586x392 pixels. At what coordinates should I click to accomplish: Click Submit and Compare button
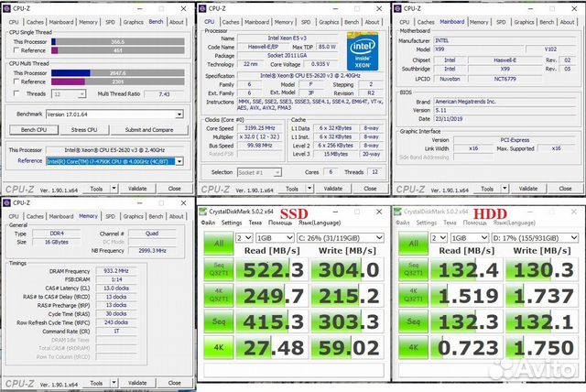(x=149, y=130)
